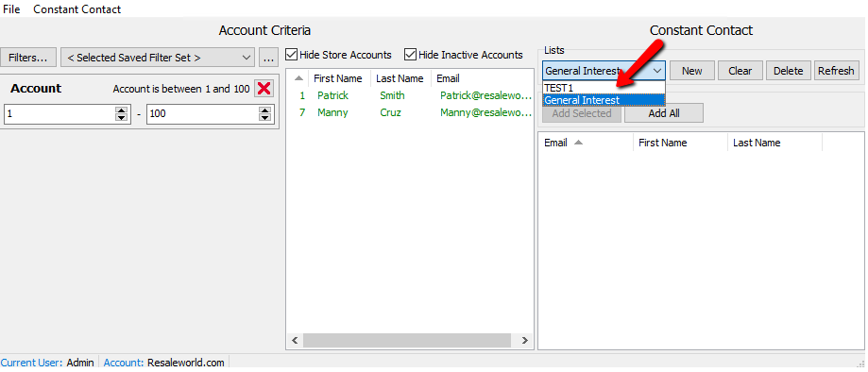Sort contact list by Last Name header
The height and width of the screenshot is (372, 868).
click(x=775, y=143)
